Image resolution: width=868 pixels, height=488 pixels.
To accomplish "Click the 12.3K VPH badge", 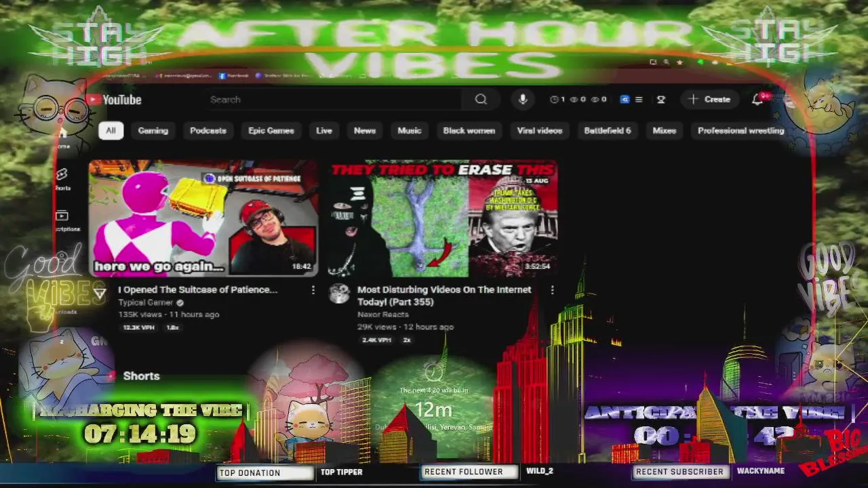I will coord(139,327).
